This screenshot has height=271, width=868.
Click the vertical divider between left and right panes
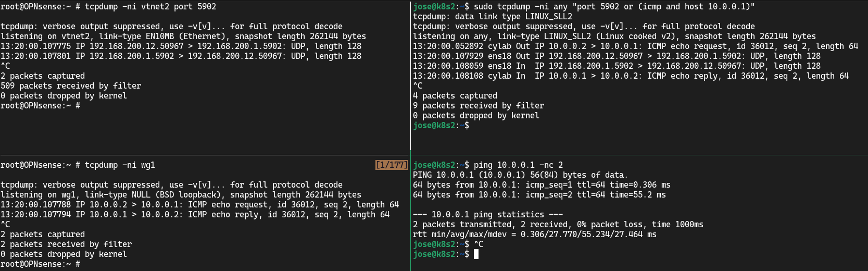(x=411, y=78)
